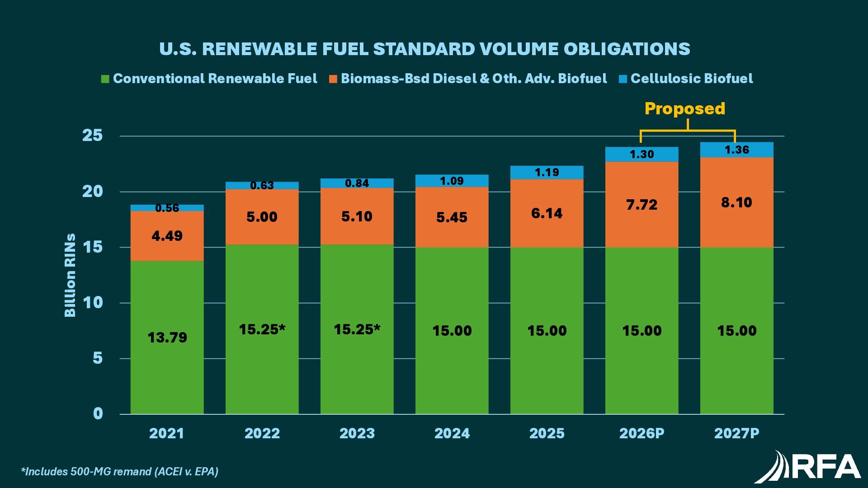Click the orange Biomass-Bsd Diesel legend swatch
Viewport: 868px width, 488px height.
click(333, 79)
